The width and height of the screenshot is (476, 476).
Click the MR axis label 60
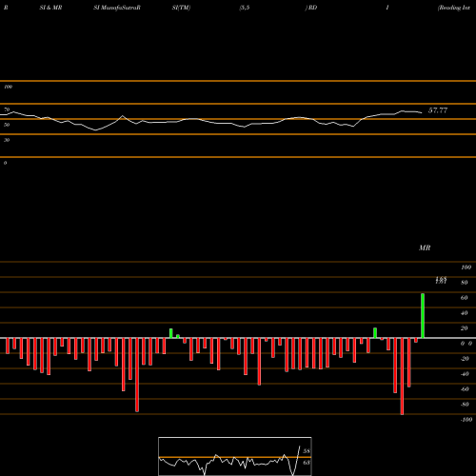pyautogui.click(x=465, y=298)
